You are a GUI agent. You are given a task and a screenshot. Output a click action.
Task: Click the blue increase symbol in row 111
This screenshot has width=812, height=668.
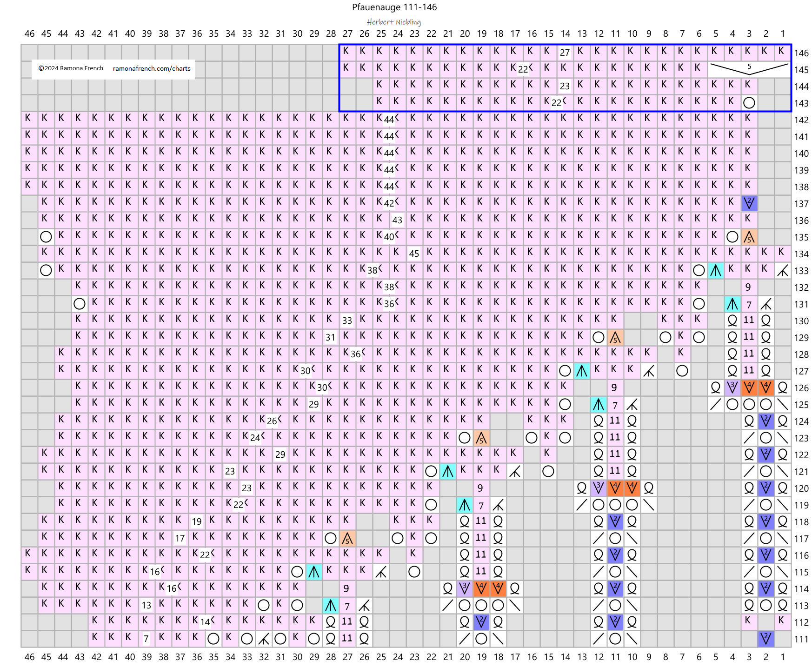click(x=765, y=638)
